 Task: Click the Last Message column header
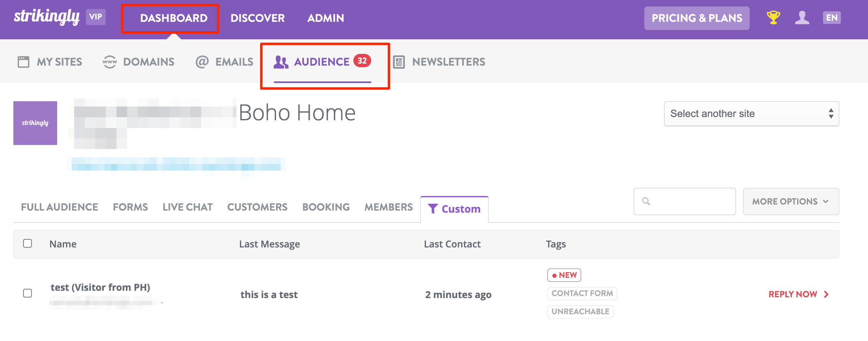click(x=269, y=244)
